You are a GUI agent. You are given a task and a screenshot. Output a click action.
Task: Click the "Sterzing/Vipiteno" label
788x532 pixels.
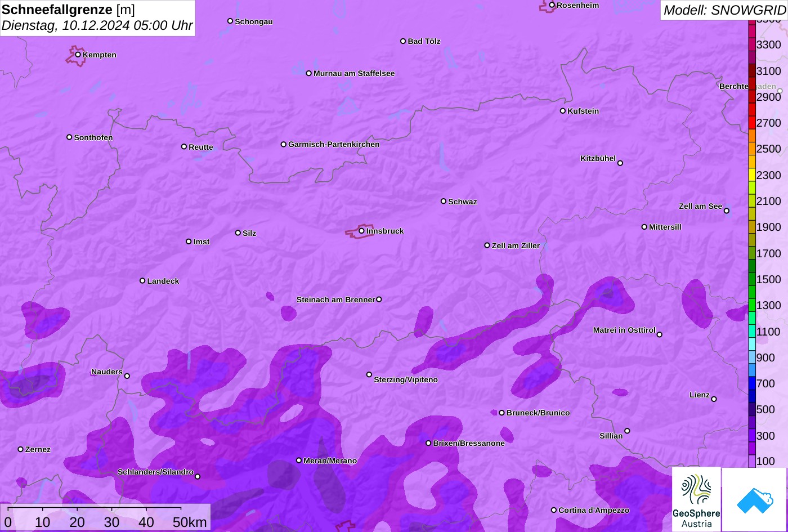pyautogui.click(x=406, y=380)
